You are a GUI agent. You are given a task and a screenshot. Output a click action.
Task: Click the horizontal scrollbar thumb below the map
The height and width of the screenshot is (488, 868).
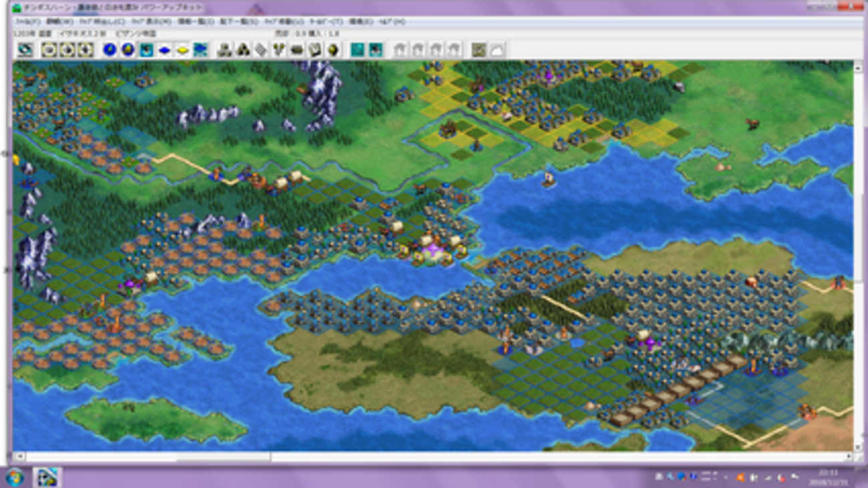[224, 457]
